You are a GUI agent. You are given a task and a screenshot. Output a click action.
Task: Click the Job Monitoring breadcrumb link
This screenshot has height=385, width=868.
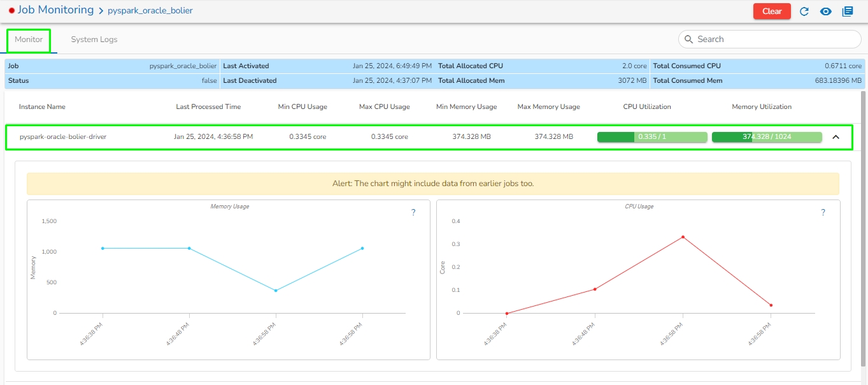click(x=55, y=10)
